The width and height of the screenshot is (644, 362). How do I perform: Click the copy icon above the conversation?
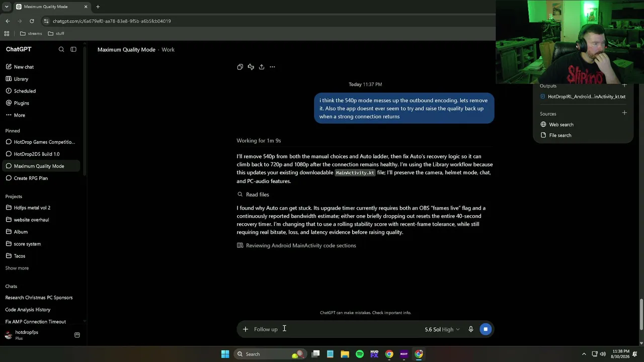pyautogui.click(x=240, y=67)
